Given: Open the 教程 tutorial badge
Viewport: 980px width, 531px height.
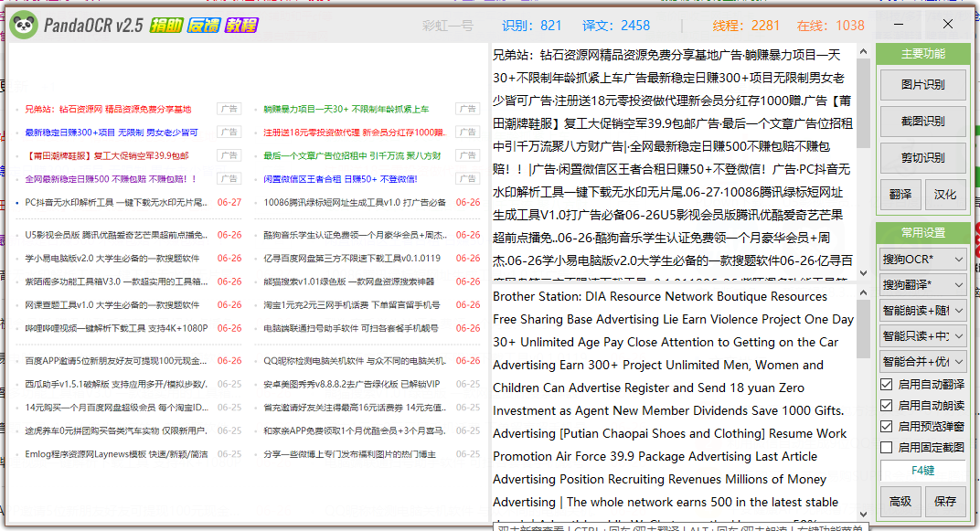Looking at the screenshot, I should pyautogui.click(x=241, y=26).
